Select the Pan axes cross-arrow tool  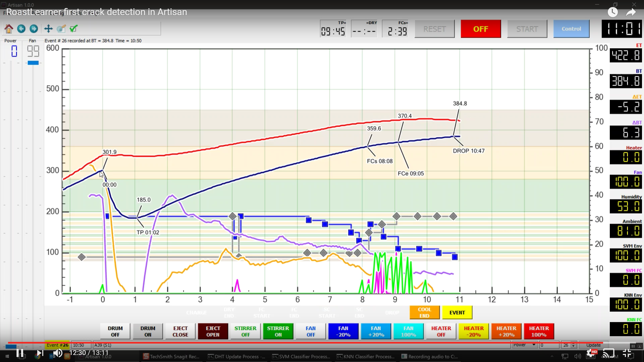pos(48,29)
